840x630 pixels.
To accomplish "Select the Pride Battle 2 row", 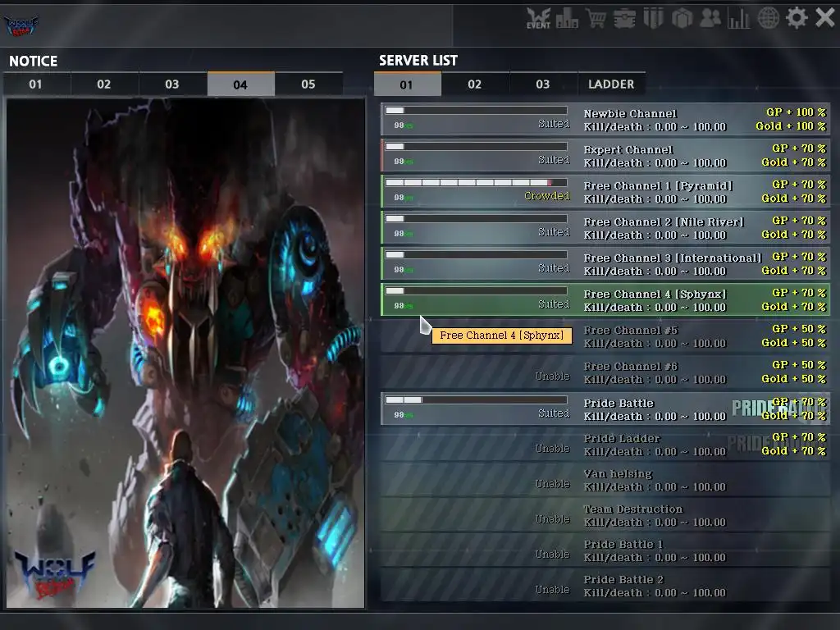I will point(605,586).
